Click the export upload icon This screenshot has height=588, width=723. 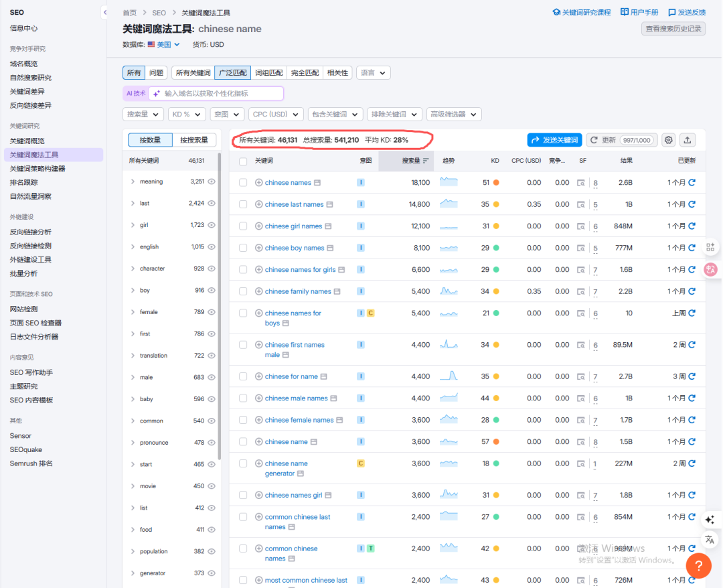(x=688, y=140)
